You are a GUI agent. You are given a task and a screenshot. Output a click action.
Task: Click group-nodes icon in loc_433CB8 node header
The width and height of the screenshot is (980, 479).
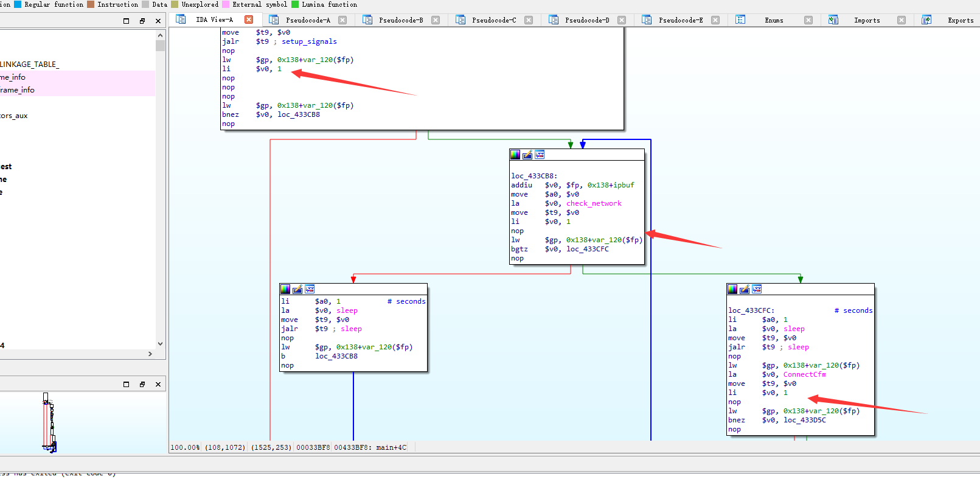[x=540, y=155]
